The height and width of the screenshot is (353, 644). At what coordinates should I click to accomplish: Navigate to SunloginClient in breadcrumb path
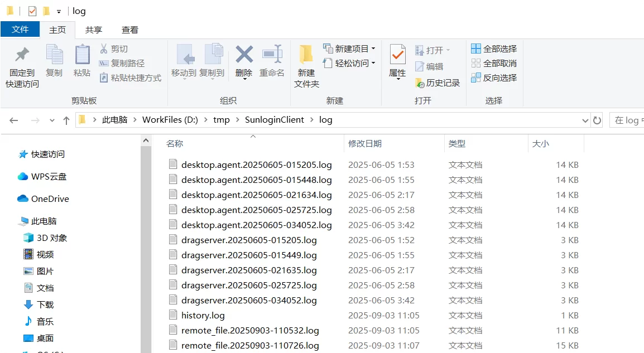pos(274,120)
